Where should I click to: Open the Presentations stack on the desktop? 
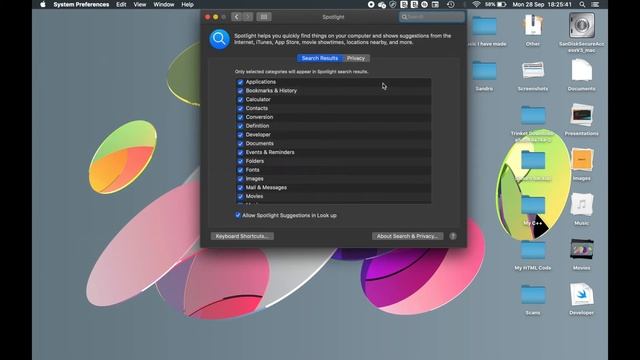pos(582,115)
